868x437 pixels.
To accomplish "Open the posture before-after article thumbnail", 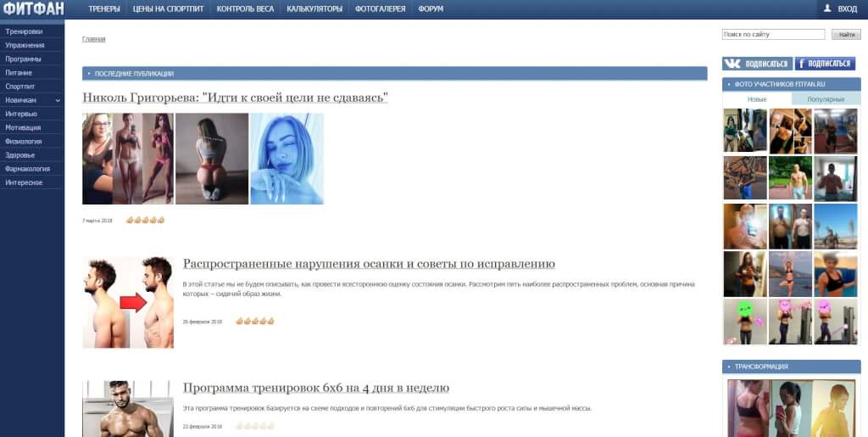I will point(128,303).
